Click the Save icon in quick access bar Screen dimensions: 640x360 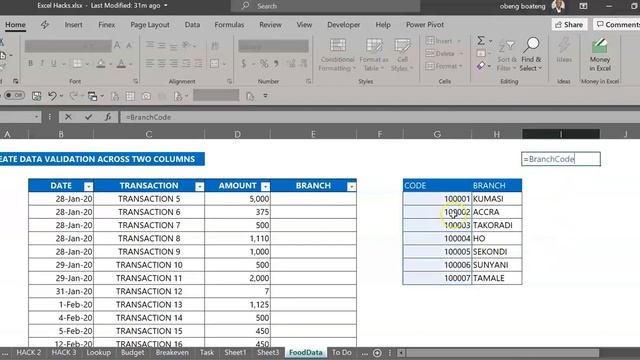click(36, 96)
